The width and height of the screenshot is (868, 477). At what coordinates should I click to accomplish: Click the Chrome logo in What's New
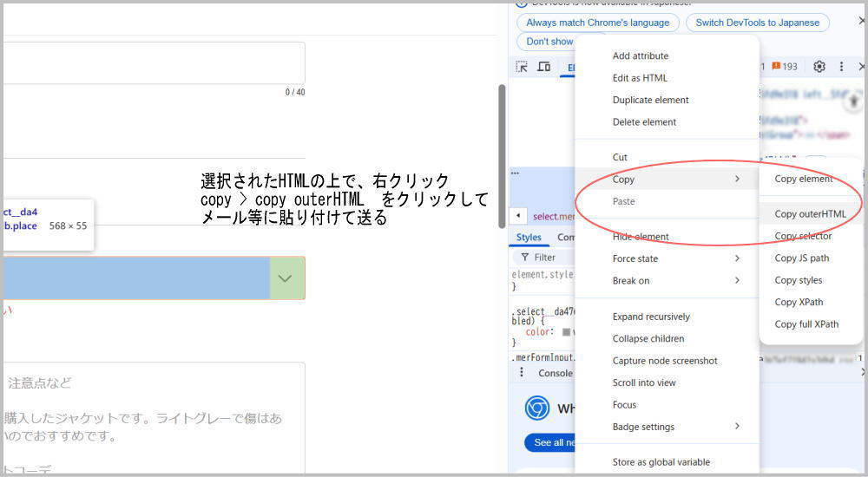pyautogui.click(x=537, y=409)
